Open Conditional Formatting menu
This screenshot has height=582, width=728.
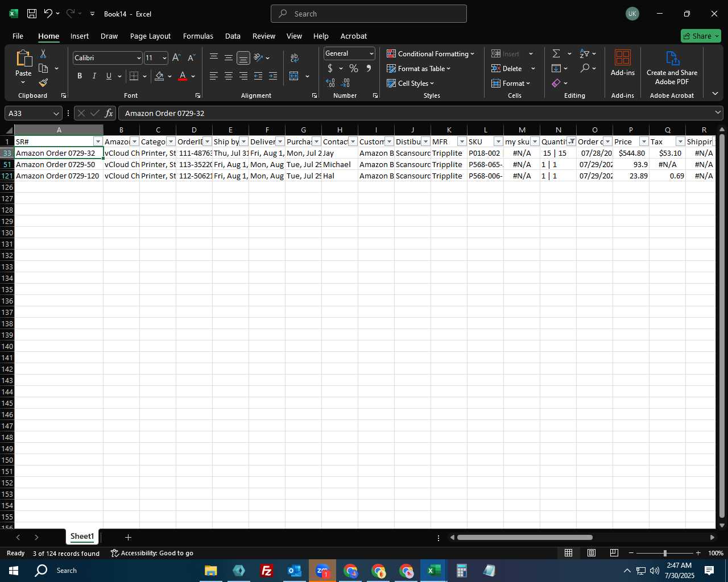[431, 53]
